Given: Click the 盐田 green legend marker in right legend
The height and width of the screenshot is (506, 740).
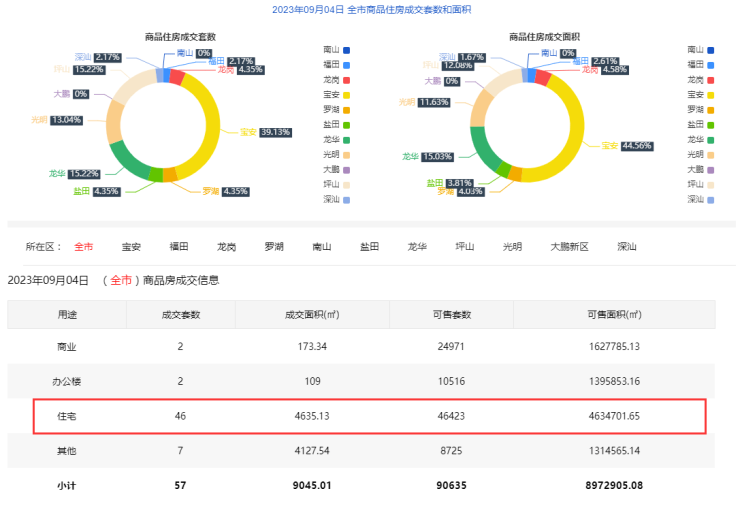Looking at the screenshot, I should click(710, 124).
